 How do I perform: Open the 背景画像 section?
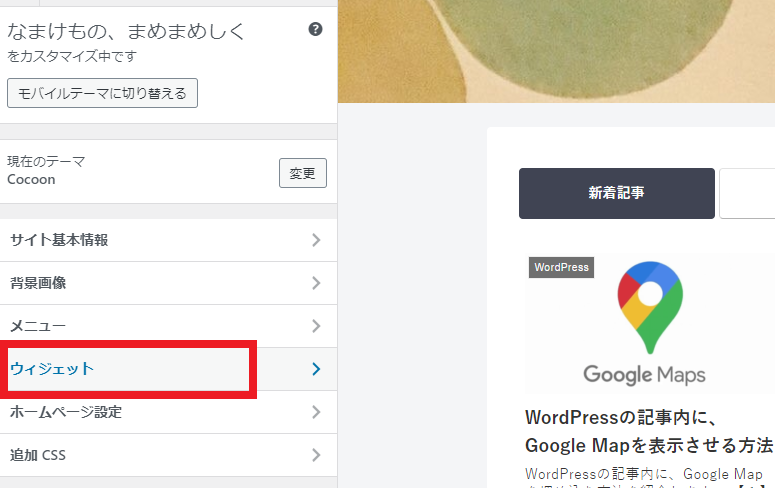coord(169,283)
